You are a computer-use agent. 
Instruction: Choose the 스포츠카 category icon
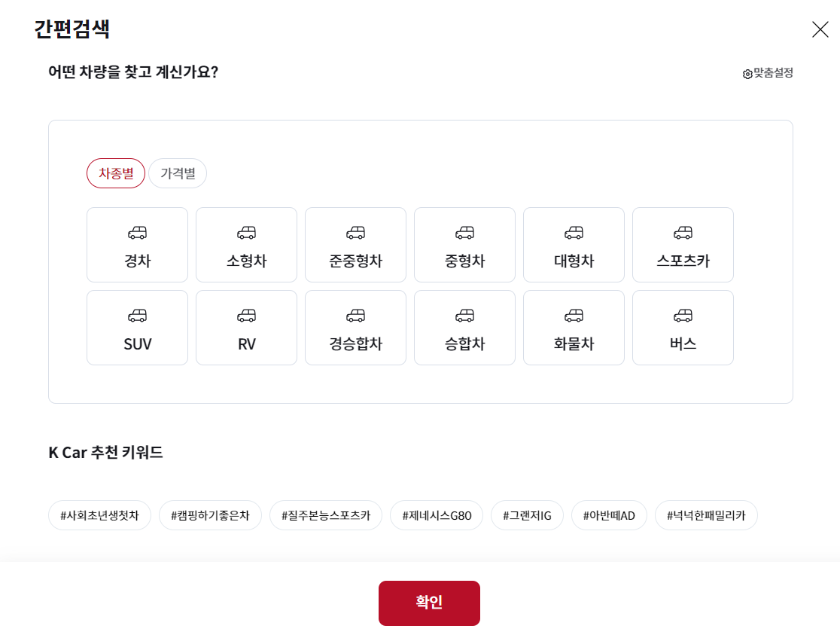click(683, 244)
